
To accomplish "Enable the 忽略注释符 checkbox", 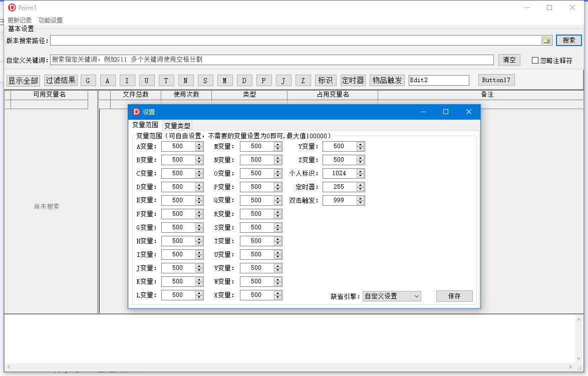I will tap(535, 60).
